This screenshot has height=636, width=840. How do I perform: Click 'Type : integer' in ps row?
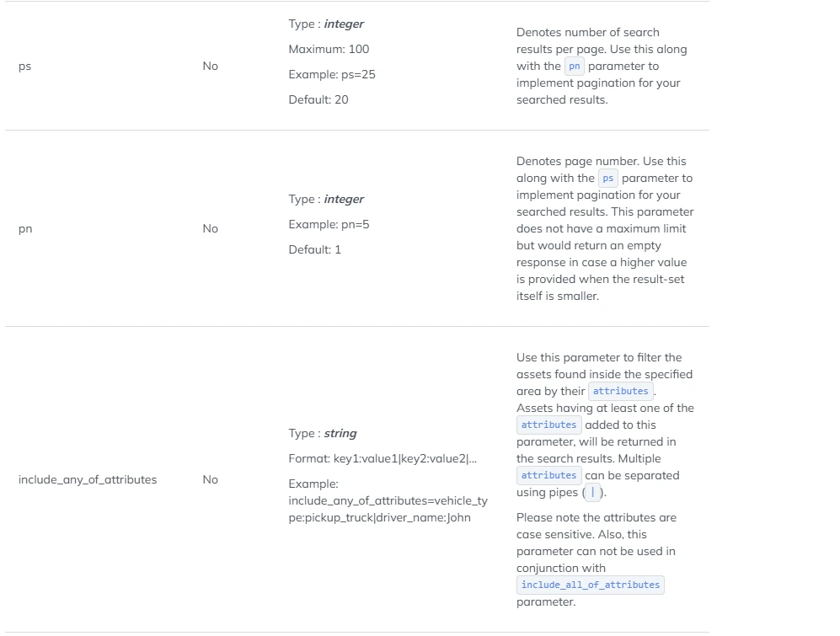tap(326, 24)
